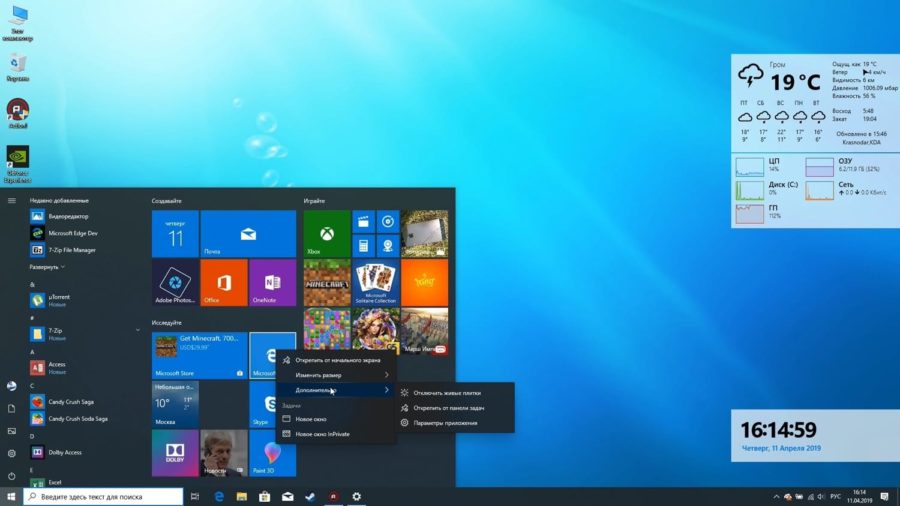Open the Skype tile
900x506 pixels.
(264, 404)
